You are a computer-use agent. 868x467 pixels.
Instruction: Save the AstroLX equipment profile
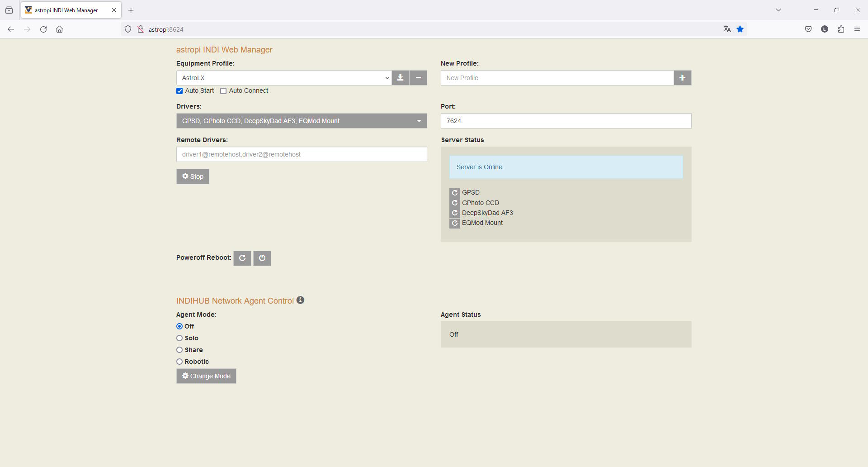coord(400,78)
